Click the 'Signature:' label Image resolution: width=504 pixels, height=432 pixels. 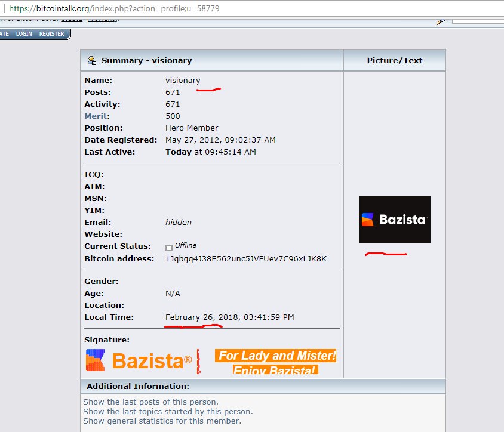coord(107,340)
